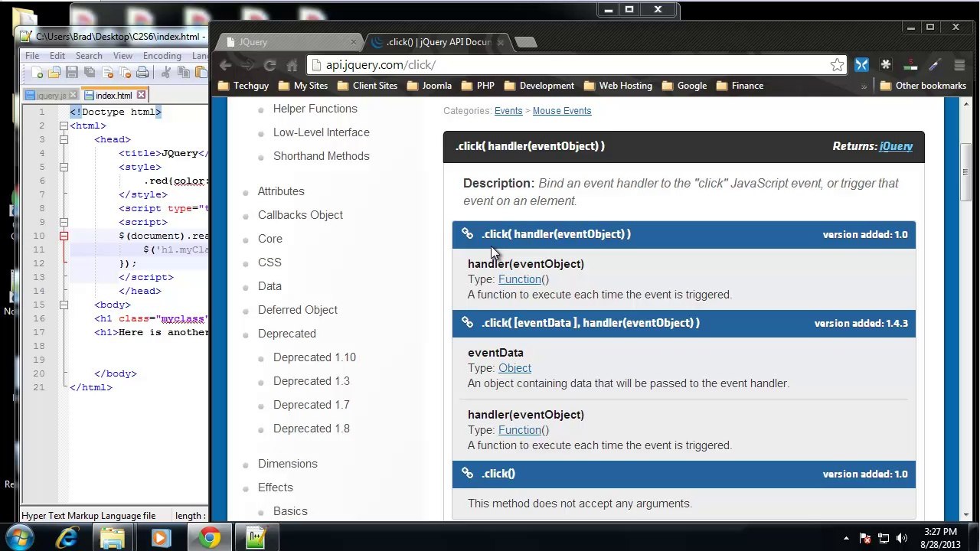The width and height of the screenshot is (980, 551).
Task: Bookmark page with star icon
Action: pyautogui.click(x=837, y=65)
